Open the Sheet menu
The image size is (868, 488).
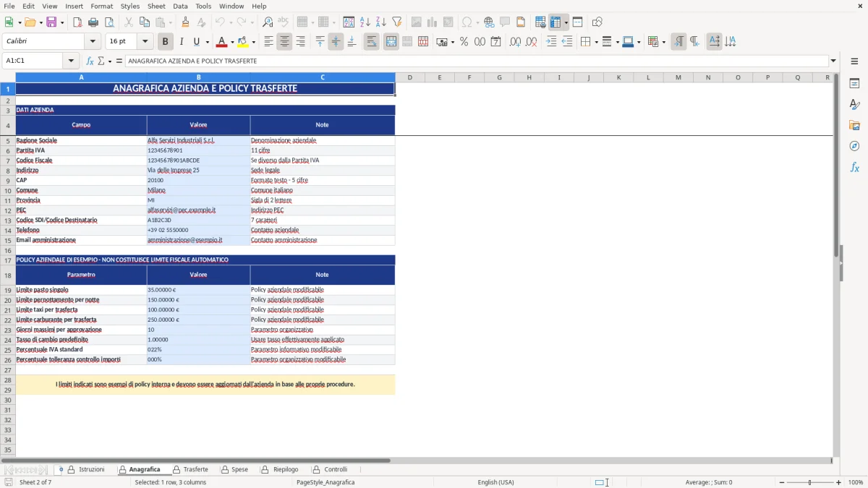156,6
